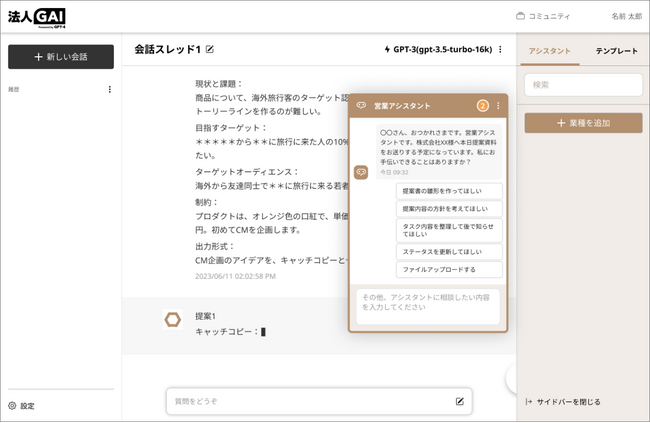Open the 履歴 history three-dot options
The width and height of the screenshot is (650, 423).
point(109,90)
